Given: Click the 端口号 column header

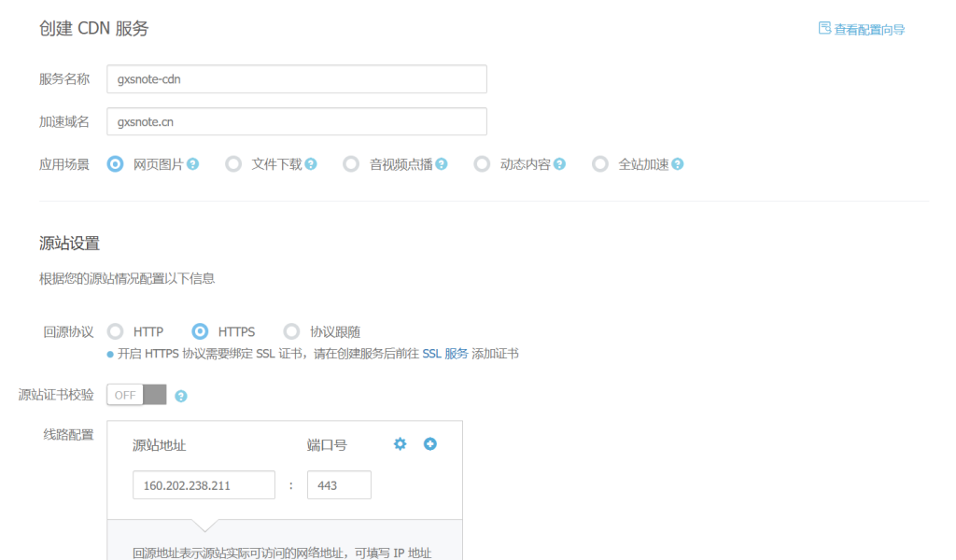Looking at the screenshot, I should point(327,445).
